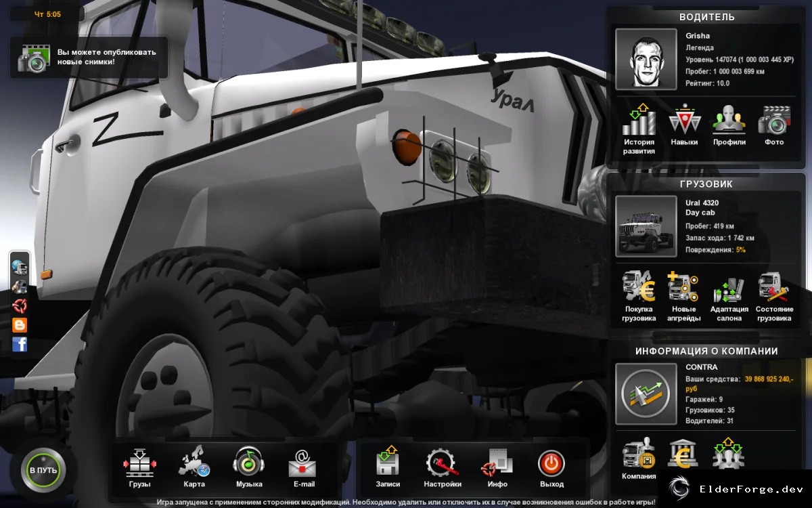The image size is (812, 508).
Task: Click the Водителей: 31 drivers count
Action: coord(709,421)
